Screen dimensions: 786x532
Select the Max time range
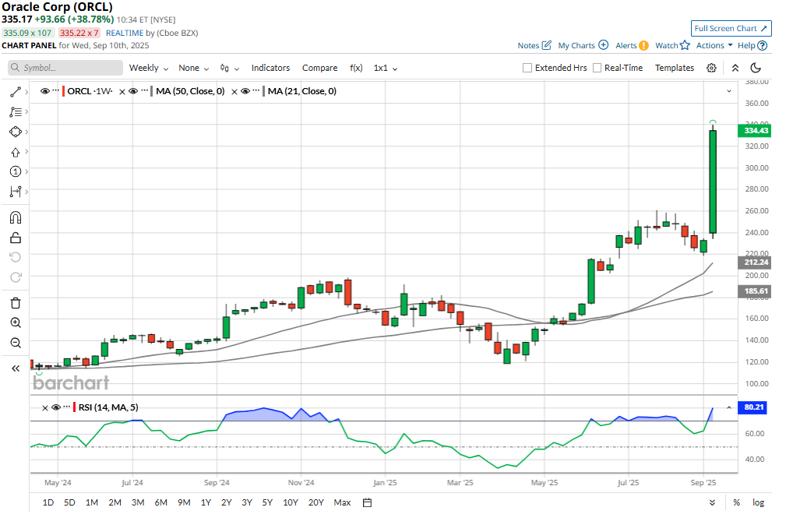point(343,502)
